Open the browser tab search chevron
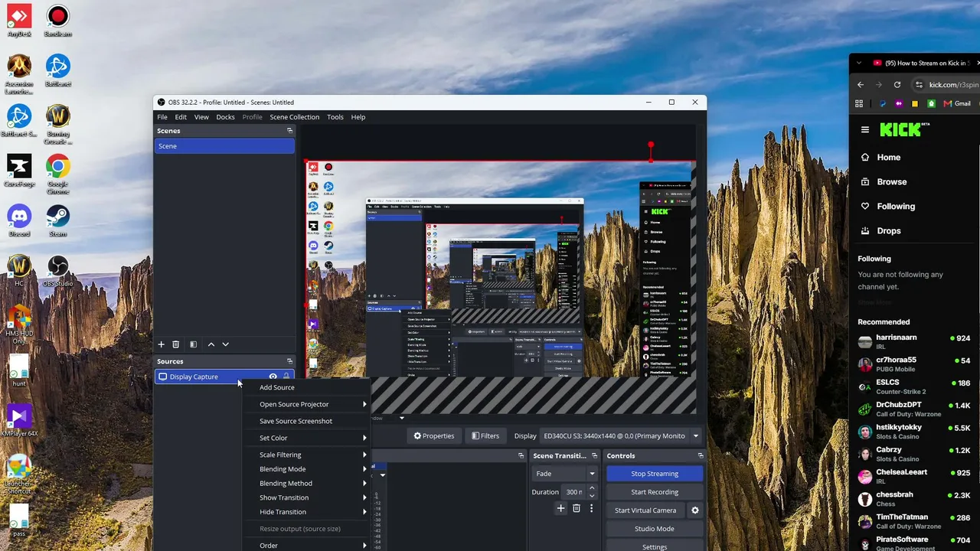 pos(859,63)
